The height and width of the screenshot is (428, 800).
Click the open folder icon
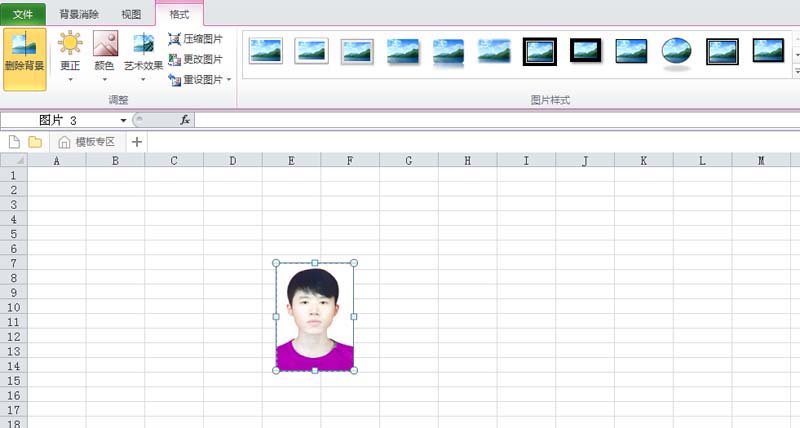[35, 142]
